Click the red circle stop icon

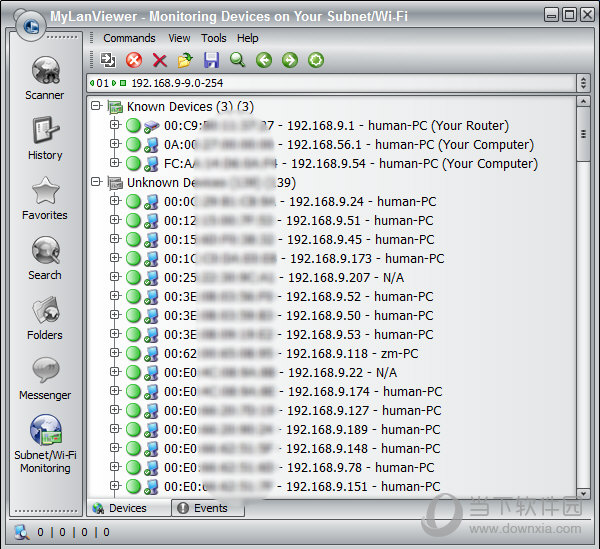(134, 60)
